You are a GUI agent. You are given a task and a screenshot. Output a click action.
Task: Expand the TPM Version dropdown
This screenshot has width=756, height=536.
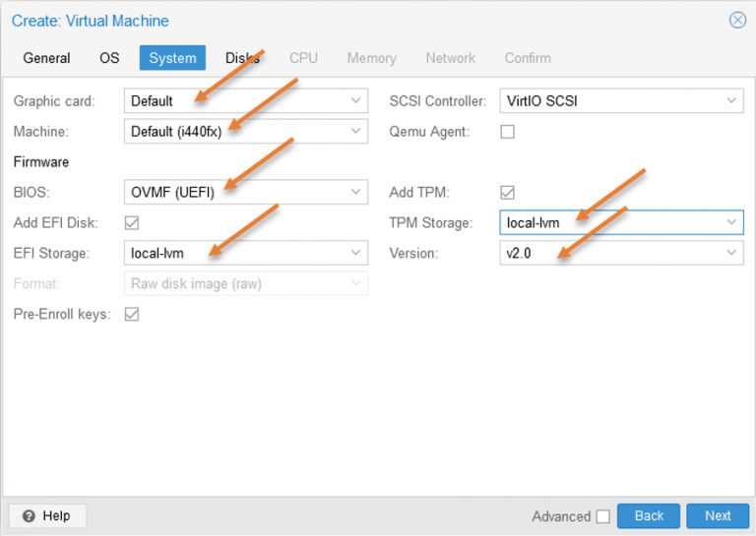731,254
